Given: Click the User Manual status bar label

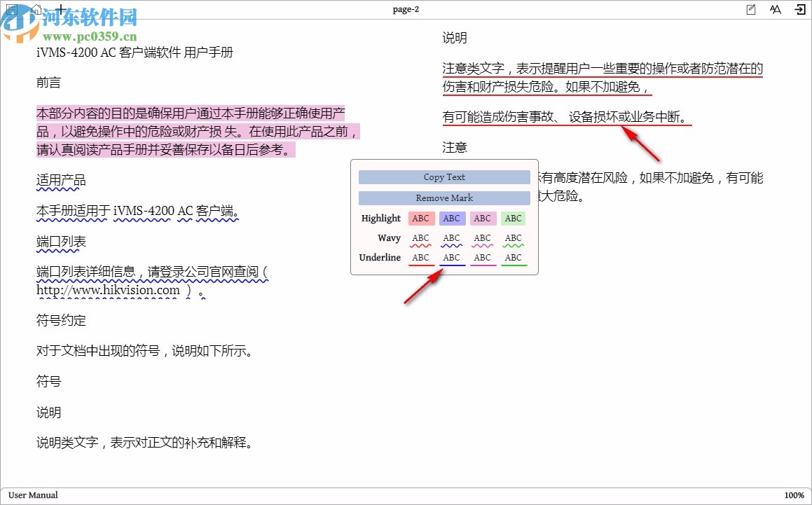Looking at the screenshot, I should coord(33,495).
